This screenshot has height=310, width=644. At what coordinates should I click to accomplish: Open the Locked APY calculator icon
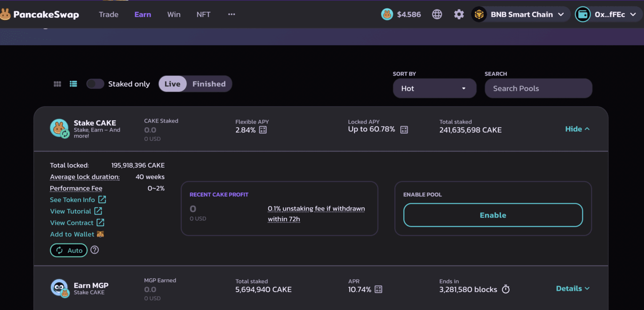[404, 129]
